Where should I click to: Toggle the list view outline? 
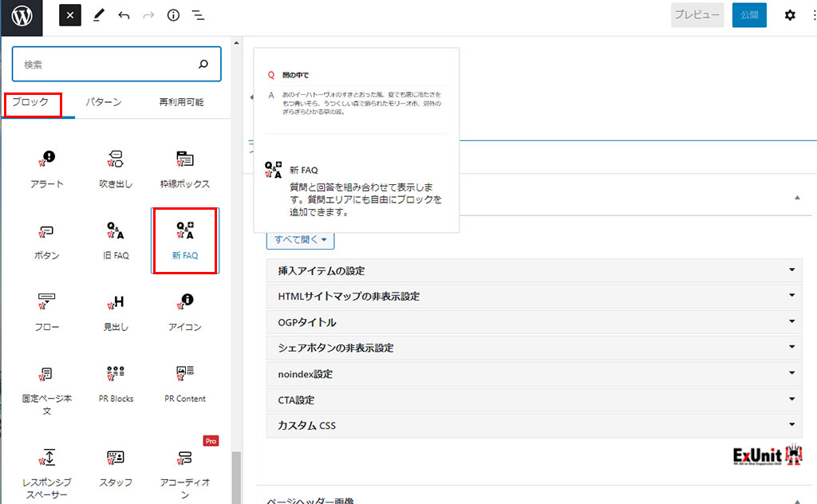tap(198, 15)
